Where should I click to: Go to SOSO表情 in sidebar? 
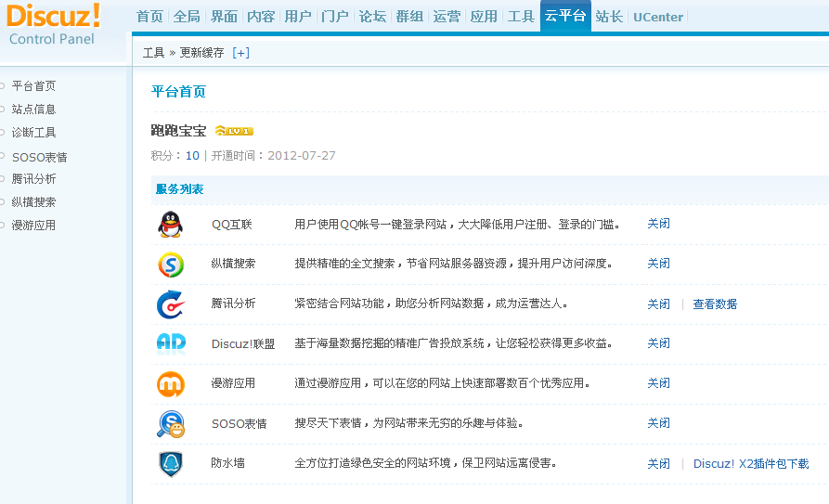click(x=39, y=157)
